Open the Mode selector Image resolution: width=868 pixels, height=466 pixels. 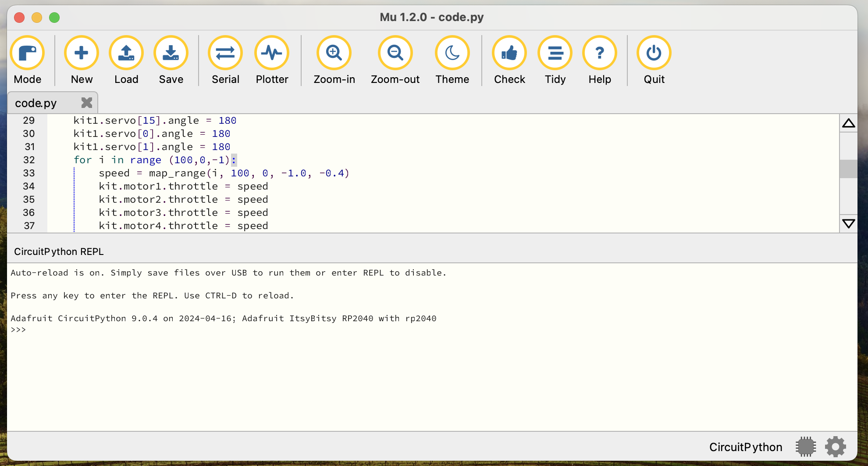pos(28,53)
